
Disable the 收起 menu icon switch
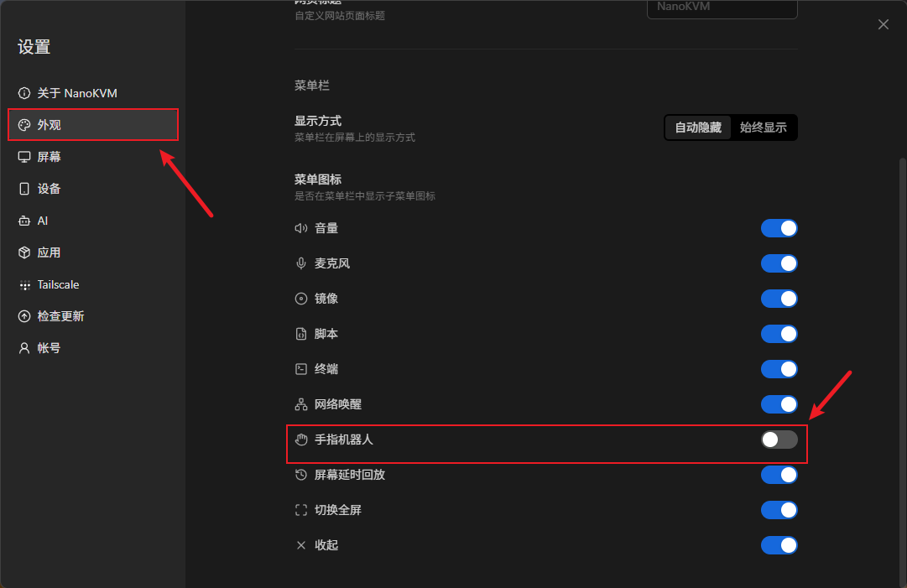point(779,545)
